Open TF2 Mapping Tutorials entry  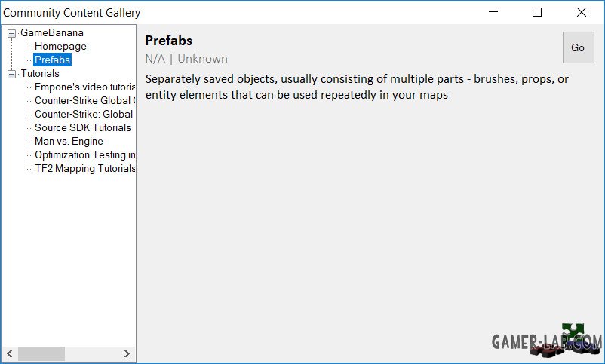[x=85, y=168]
